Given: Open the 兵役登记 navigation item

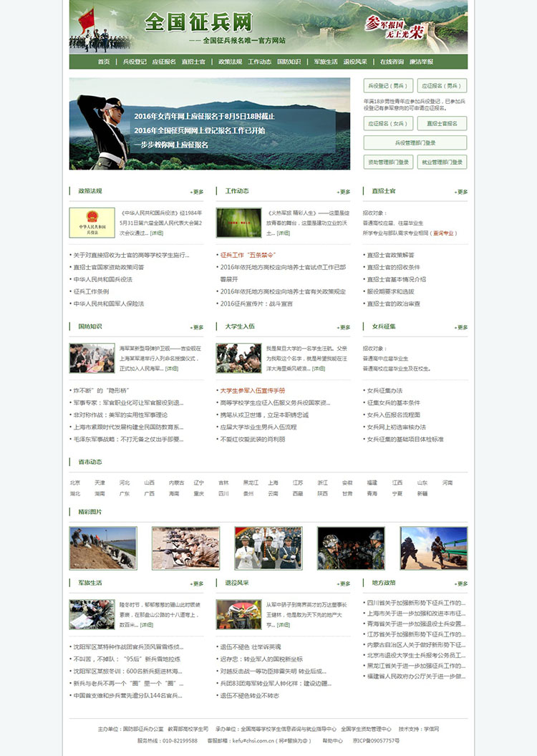Looking at the screenshot, I should tap(135, 62).
